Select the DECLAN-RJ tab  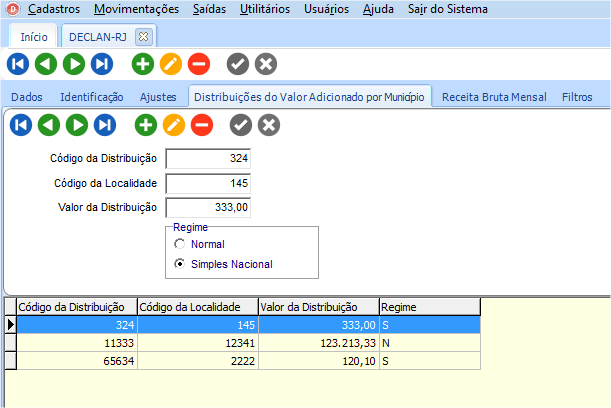(x=98, y=37)
